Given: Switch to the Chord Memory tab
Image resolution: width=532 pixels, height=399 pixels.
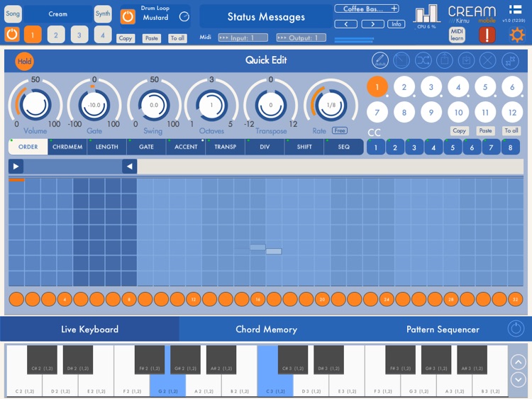Looking at the screenshot, I should coord(266,330).
